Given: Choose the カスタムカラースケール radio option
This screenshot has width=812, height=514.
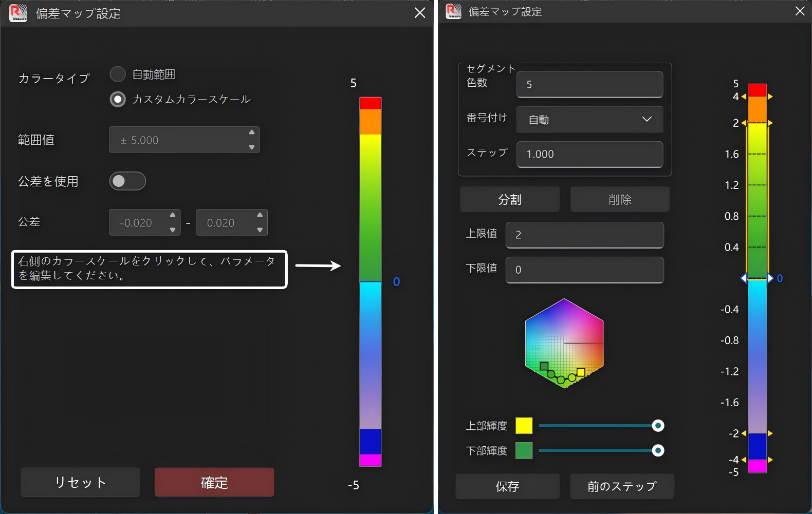Looking at the screenshot, I should (x=118, y=99).
